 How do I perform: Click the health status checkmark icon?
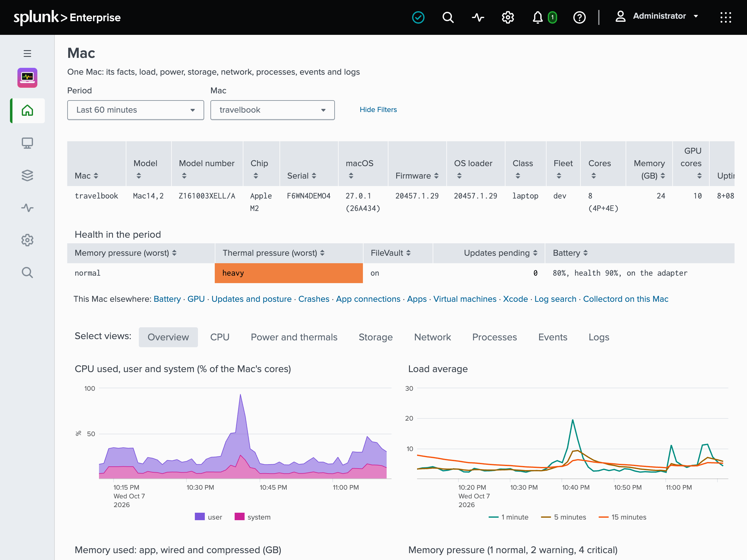418,17
